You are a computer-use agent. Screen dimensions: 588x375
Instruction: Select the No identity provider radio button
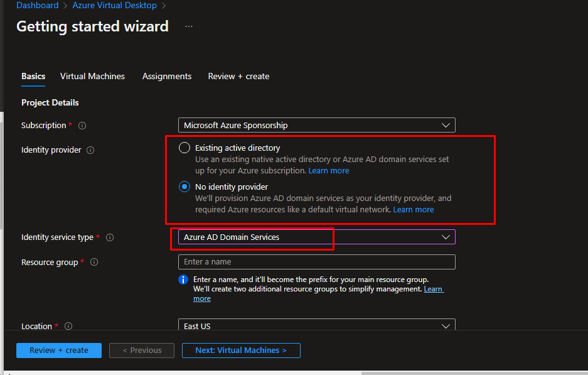click(x=184, y=187)
